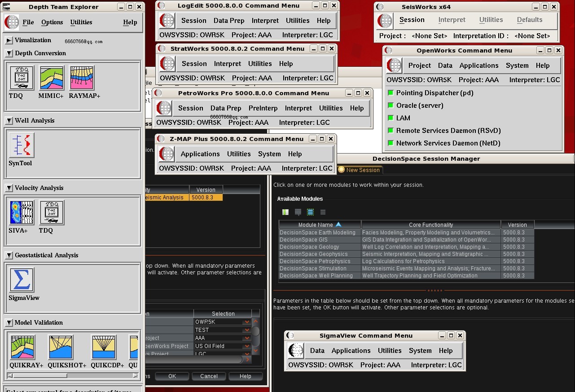Click Pointing Dispatcher (pd) green status indicator
Screen dimensions: 575x392
[391, 93]
